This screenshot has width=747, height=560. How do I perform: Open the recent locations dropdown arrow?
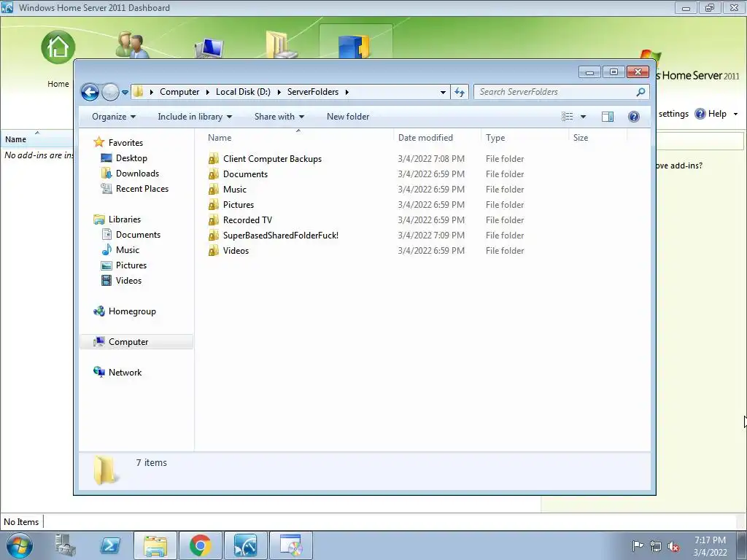(x=125, y=93)
